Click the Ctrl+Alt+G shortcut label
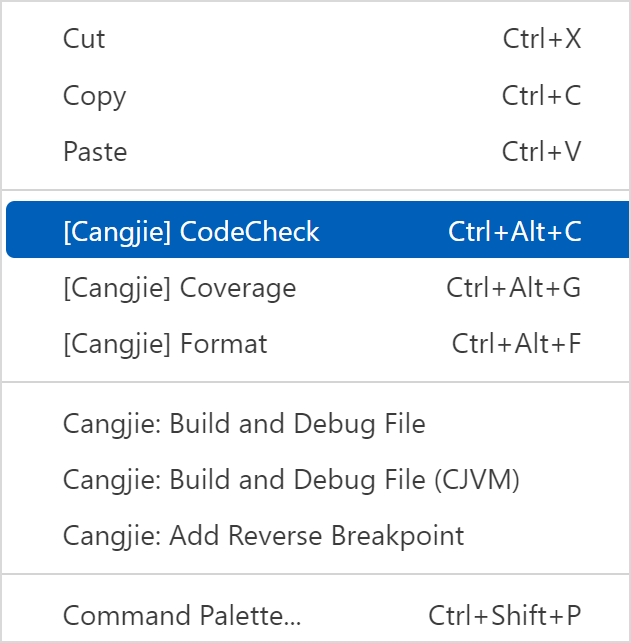Image resolution: width=631 pixels, height=643 pixels. (x=514, y=288)
